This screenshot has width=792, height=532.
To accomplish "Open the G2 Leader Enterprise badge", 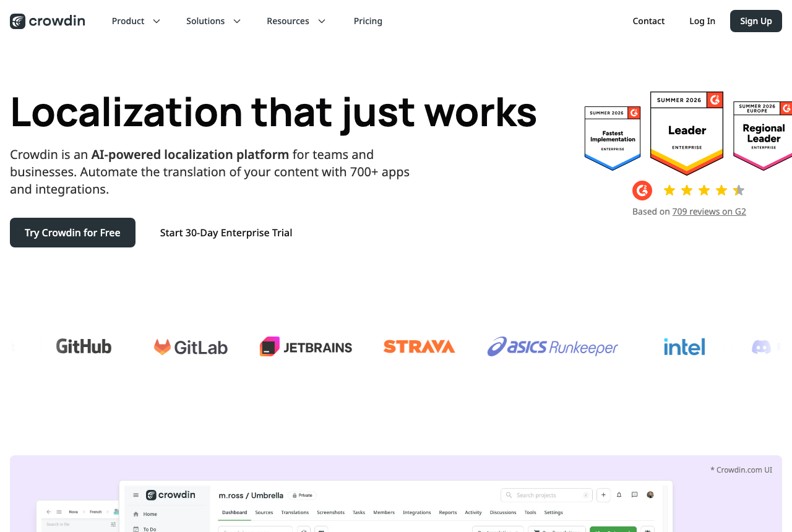I will click(x=687, y=134).
